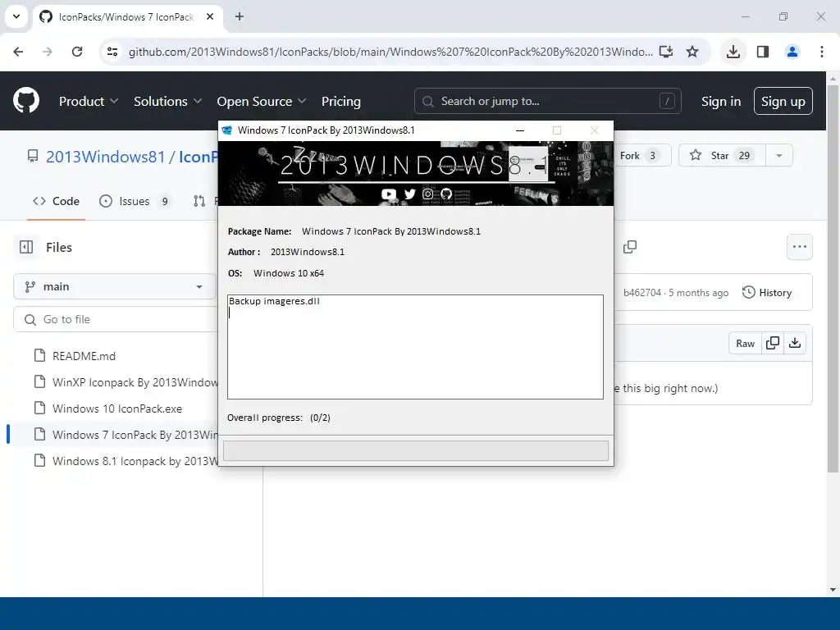
Task: Copy path icon next to file name
Action: [630, 247]
